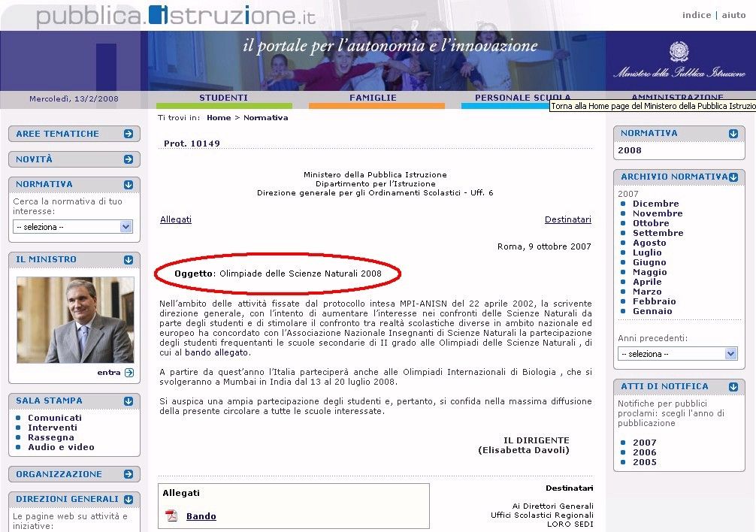The image size is (756, 532).
Task: Open the Amministrazione tab
Action: [677, 97]
